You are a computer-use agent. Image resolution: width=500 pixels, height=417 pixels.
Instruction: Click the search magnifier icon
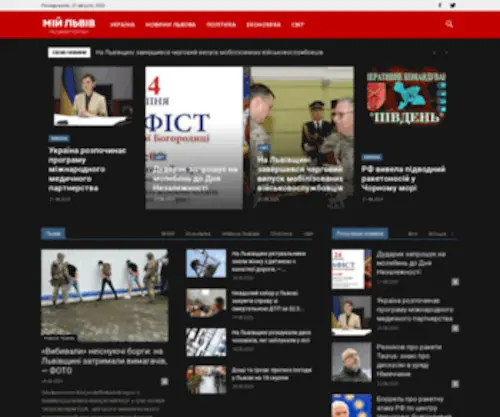click(449, 24)
